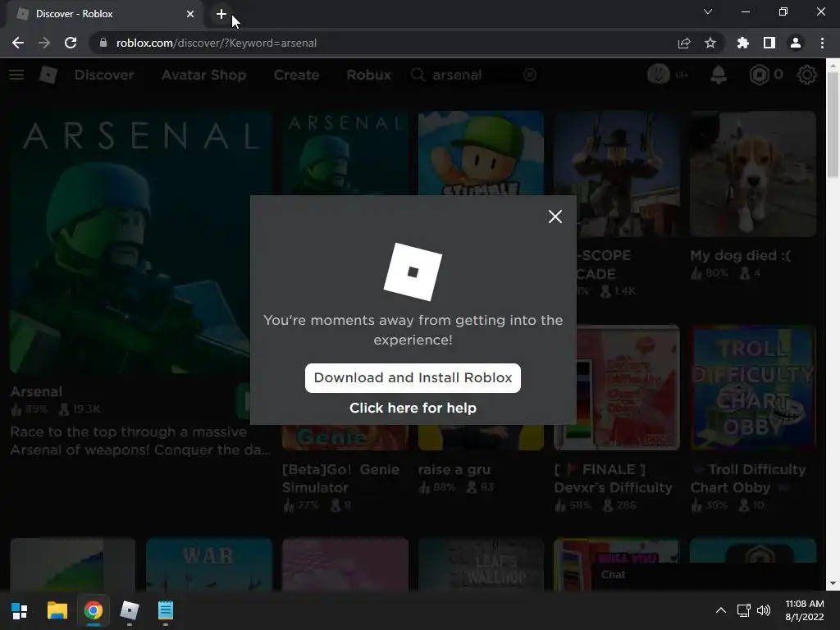
Task: Click Chrome on the taskbar
Action: 94,610
